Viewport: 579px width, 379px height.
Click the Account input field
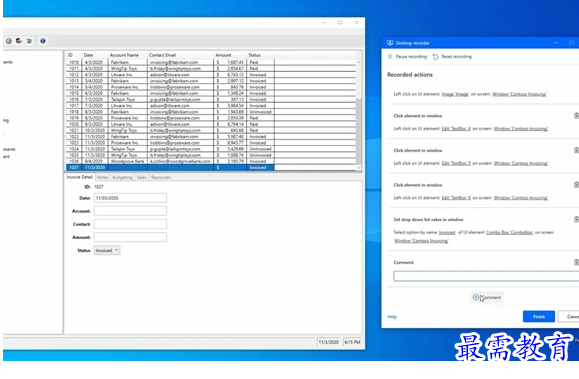130,211
